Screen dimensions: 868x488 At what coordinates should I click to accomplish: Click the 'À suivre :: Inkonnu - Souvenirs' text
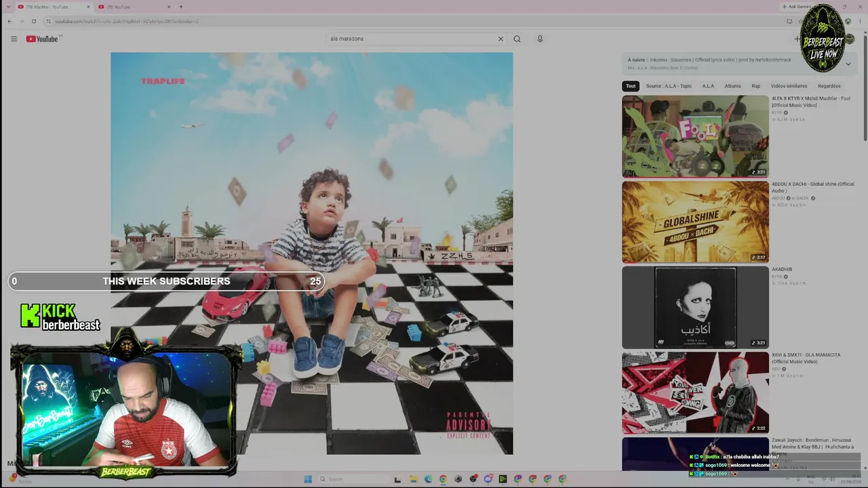(x=709, y=60)
